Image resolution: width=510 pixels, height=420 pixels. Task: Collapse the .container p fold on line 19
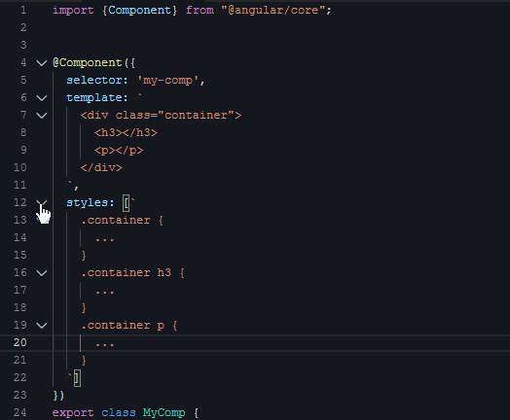pos(42,326)
